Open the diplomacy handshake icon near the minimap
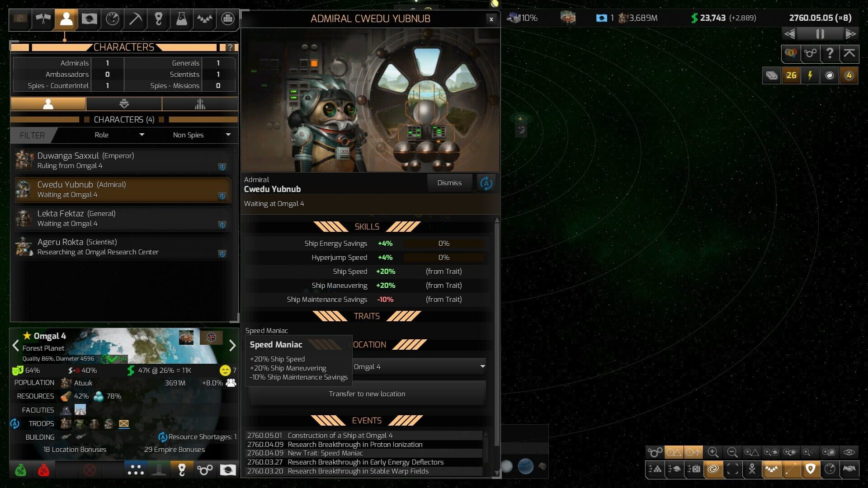 (849, 469)
